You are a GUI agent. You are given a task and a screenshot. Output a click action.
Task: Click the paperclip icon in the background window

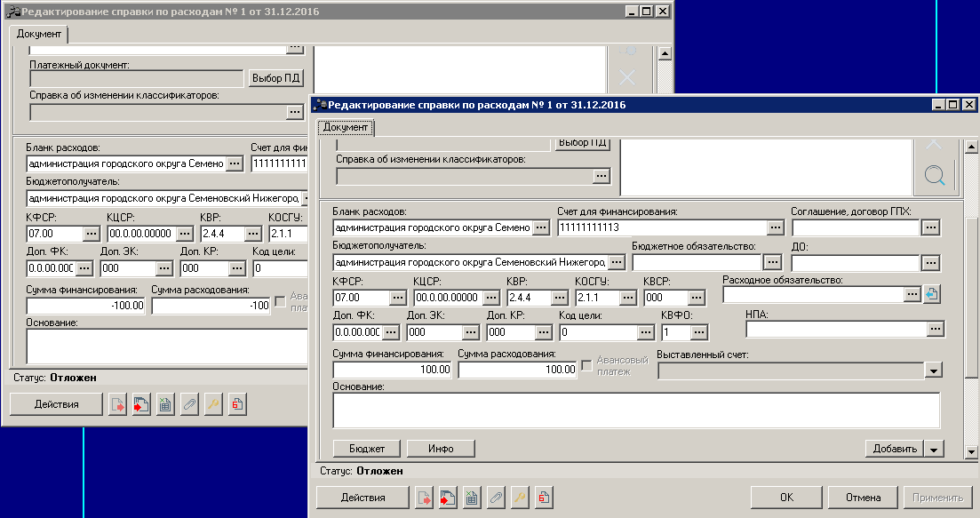click(x=188, y=405)
